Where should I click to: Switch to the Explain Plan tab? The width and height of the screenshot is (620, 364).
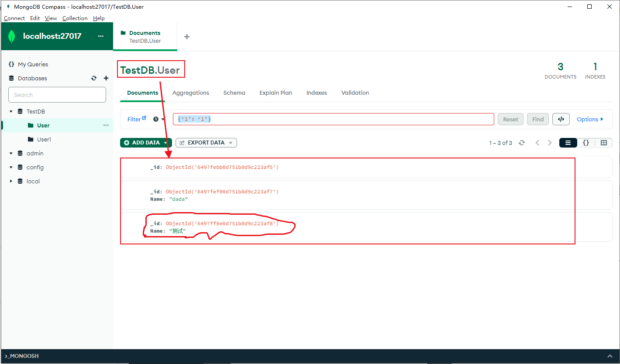tap(276, 93)
